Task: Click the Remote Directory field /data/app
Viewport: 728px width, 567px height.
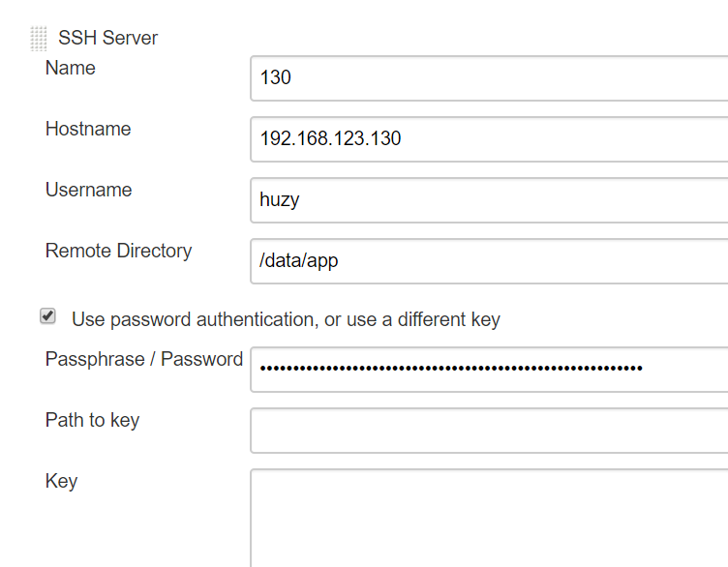Action: (x=489, y=261)
